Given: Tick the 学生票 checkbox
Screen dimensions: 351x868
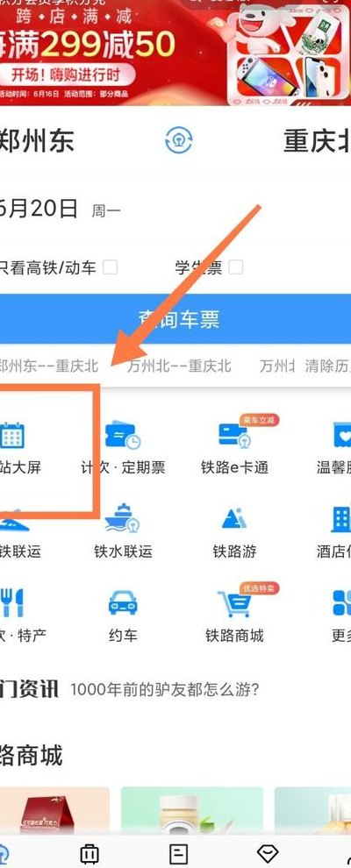Looking at the screenshot, I should point(236,267).
